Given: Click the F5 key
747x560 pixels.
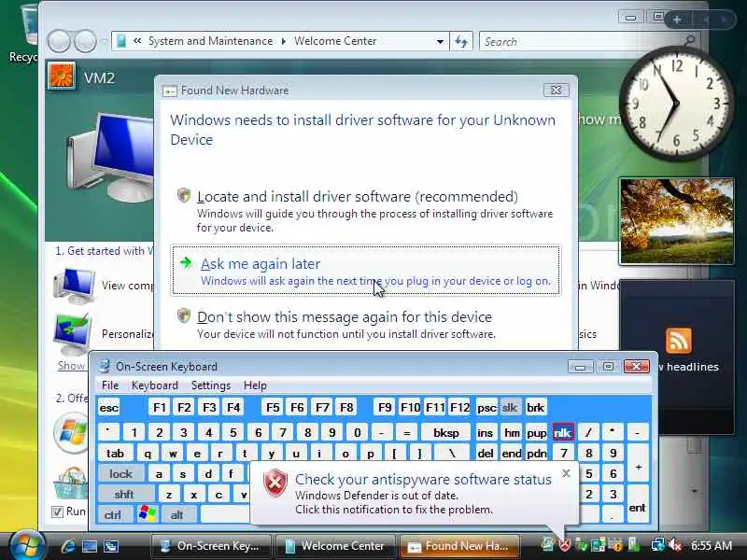Looking at the screenshot, I should (x=273, y=408).
